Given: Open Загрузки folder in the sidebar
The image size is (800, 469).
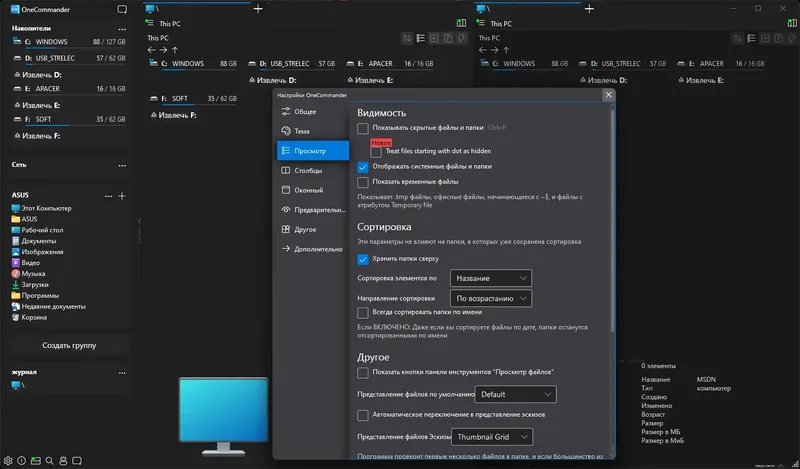Looking at the screenshot, I should [x=36, y=284].
